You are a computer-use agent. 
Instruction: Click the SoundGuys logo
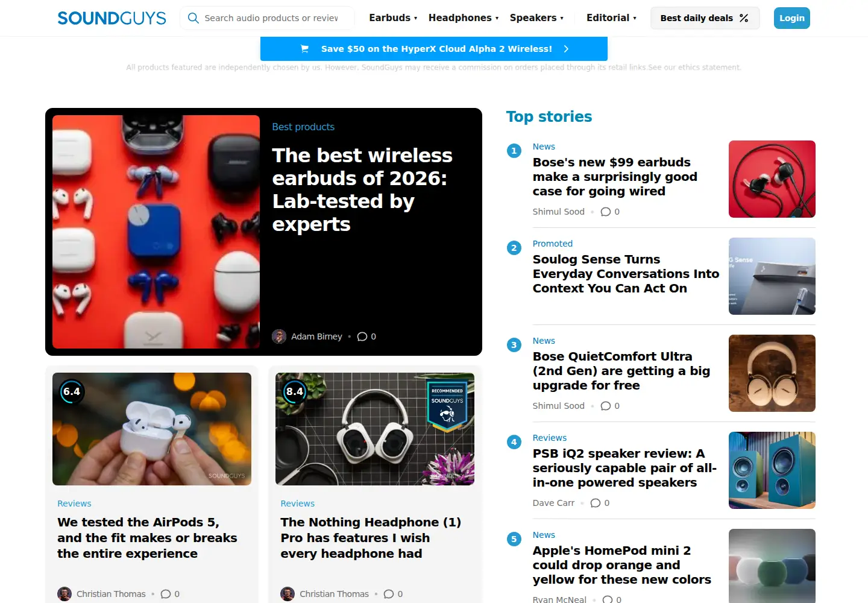(112, 18)
